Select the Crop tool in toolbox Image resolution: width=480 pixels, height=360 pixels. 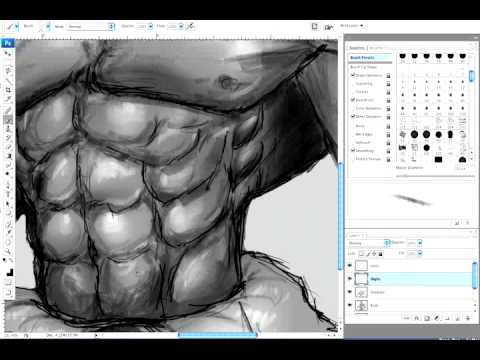(8, 90)
